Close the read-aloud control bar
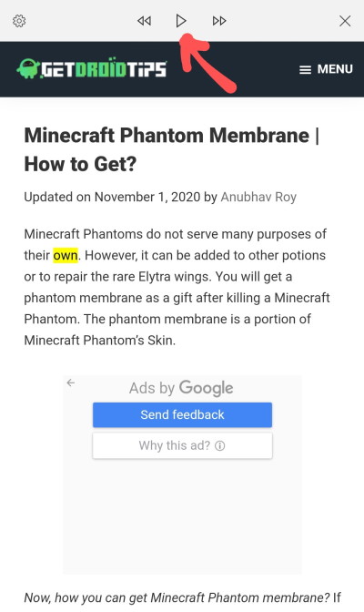This screenshot has height=612, width=364. coord(345,21)
